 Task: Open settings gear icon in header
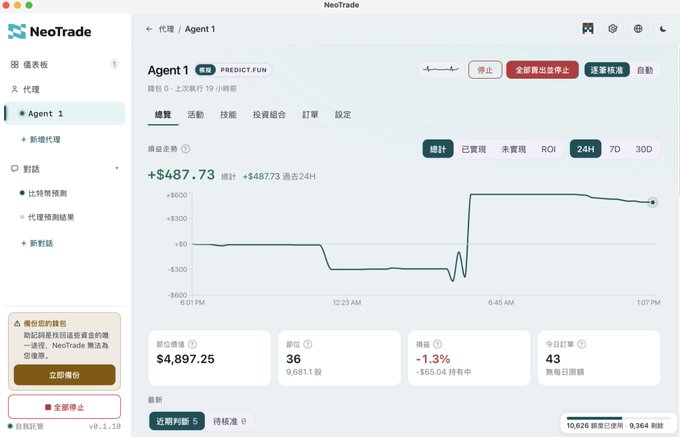pyautogui.click(x=613, y=29)
